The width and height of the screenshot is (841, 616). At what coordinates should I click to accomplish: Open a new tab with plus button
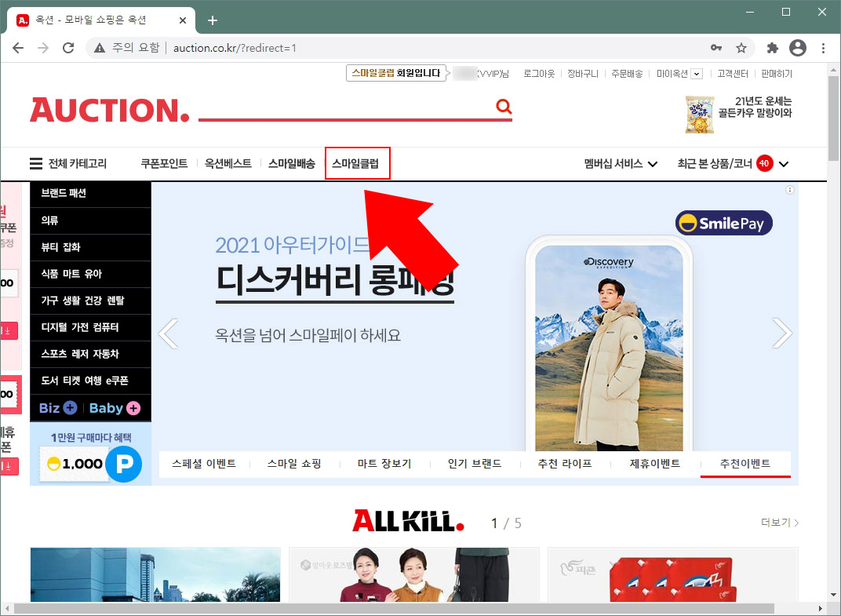tap(213, 20)
